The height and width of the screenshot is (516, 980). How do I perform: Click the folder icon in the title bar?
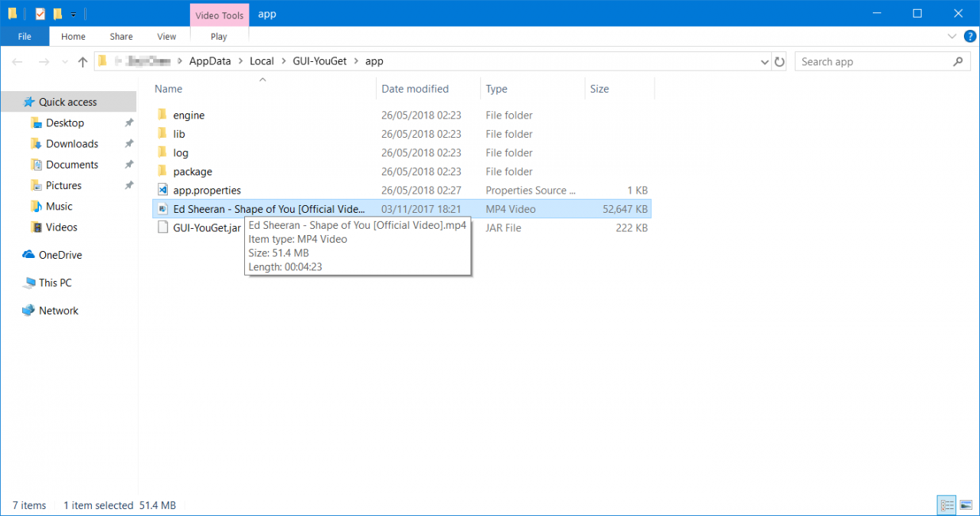[x=12, y=13]
